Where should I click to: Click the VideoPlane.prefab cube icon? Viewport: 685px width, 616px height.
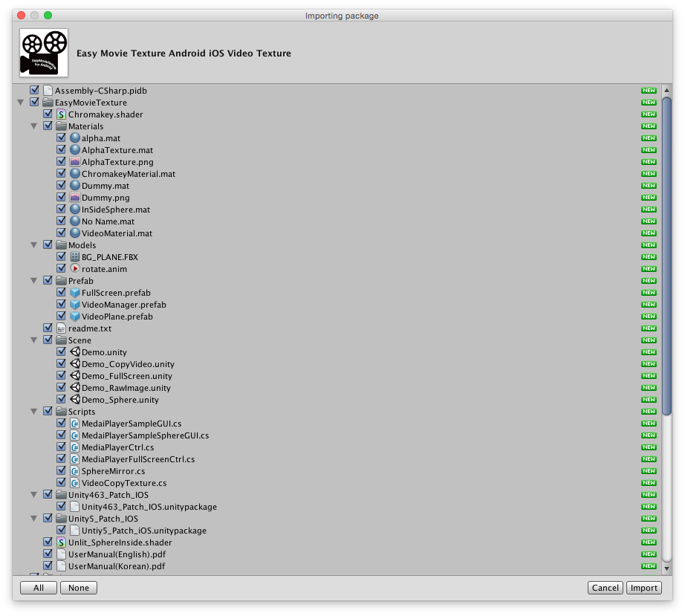(x=75, y=317)
